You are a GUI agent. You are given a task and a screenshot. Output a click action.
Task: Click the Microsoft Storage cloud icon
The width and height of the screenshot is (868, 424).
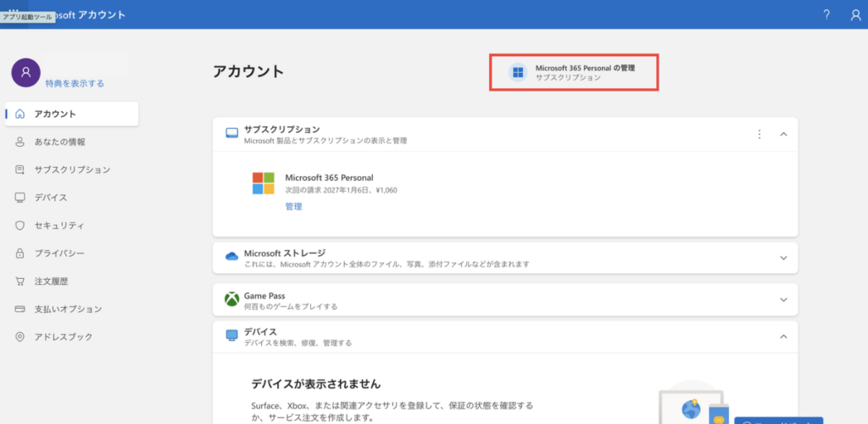click(x=231, y=257)
